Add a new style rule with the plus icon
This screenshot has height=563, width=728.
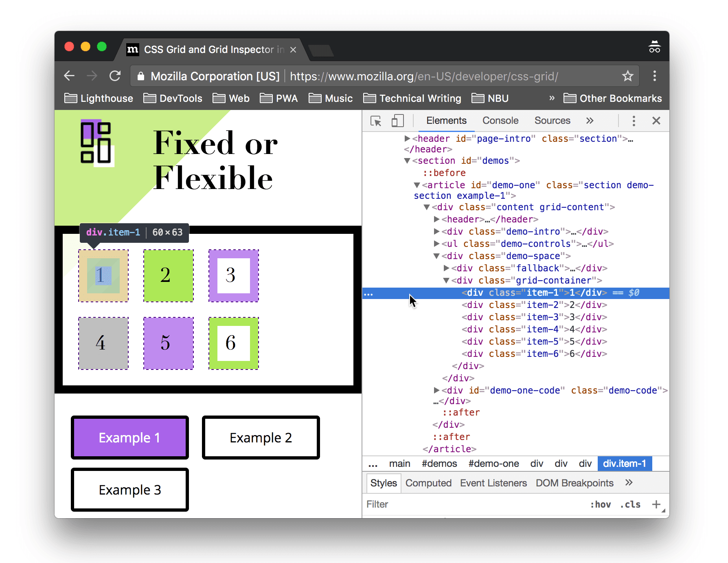pyautogui.click(x=656, y=504)
